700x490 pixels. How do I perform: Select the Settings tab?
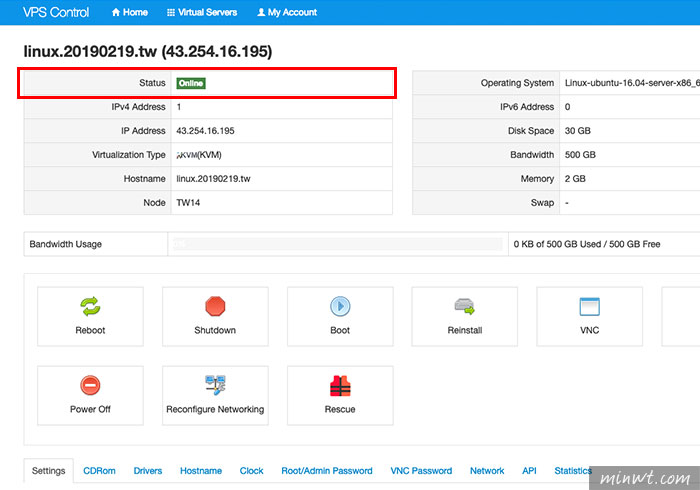click(x=48, y=471)
